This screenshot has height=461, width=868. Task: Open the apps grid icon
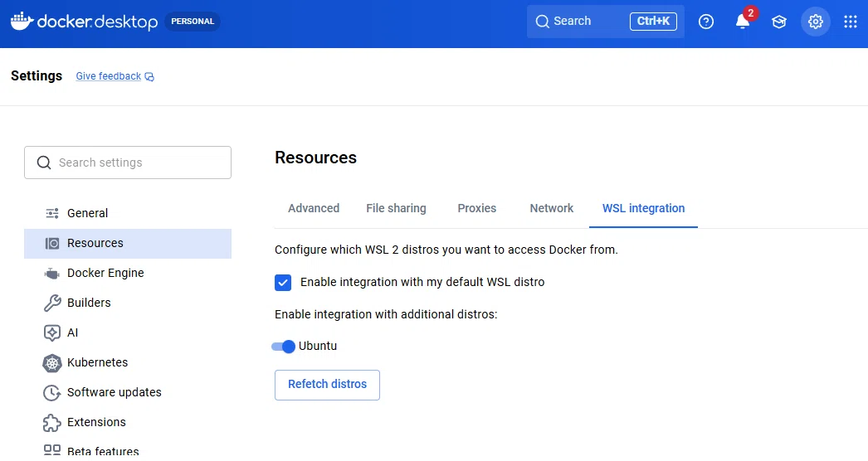(x=851, y=22)
